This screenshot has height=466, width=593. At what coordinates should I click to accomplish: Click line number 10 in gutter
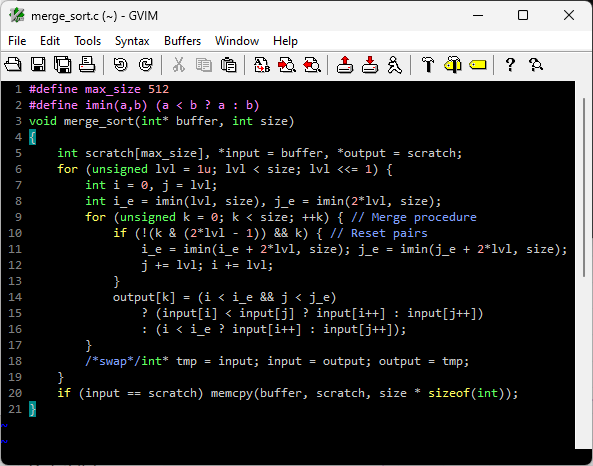pos(15,233)
